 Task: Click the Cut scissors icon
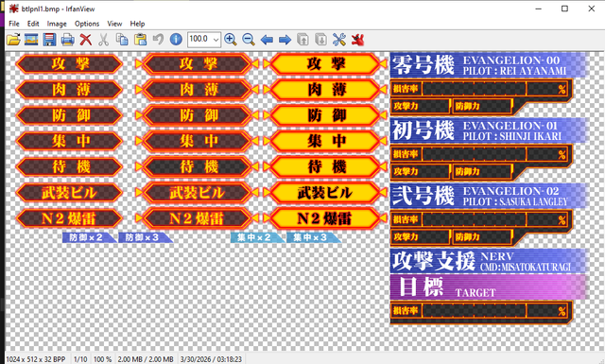[x=103, y=40]
